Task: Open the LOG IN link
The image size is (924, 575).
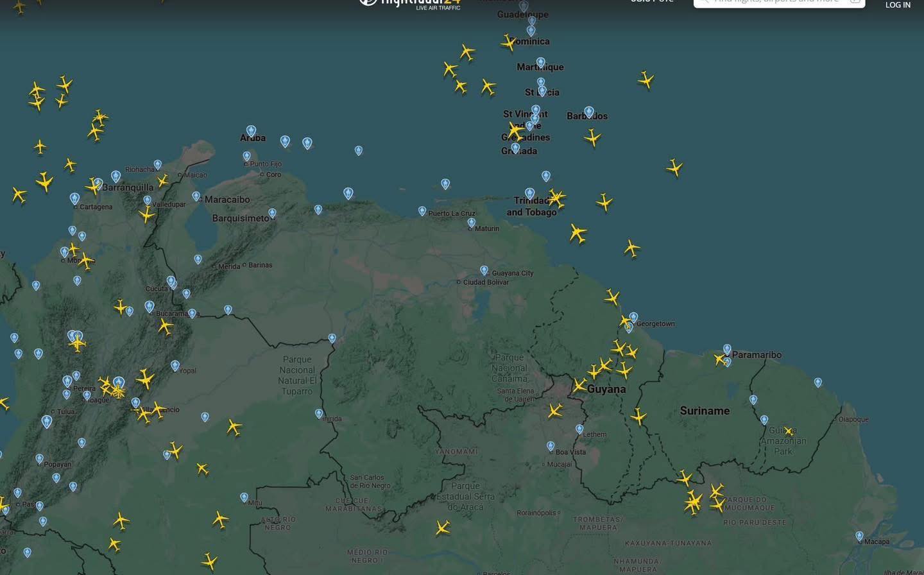Action: coord(898,4)
